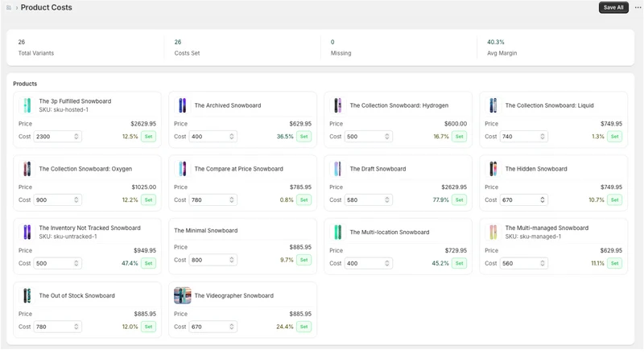Viewport: 644px width, 362px height.
Task: Click the Product Costs page title
Action: [47, 7]
